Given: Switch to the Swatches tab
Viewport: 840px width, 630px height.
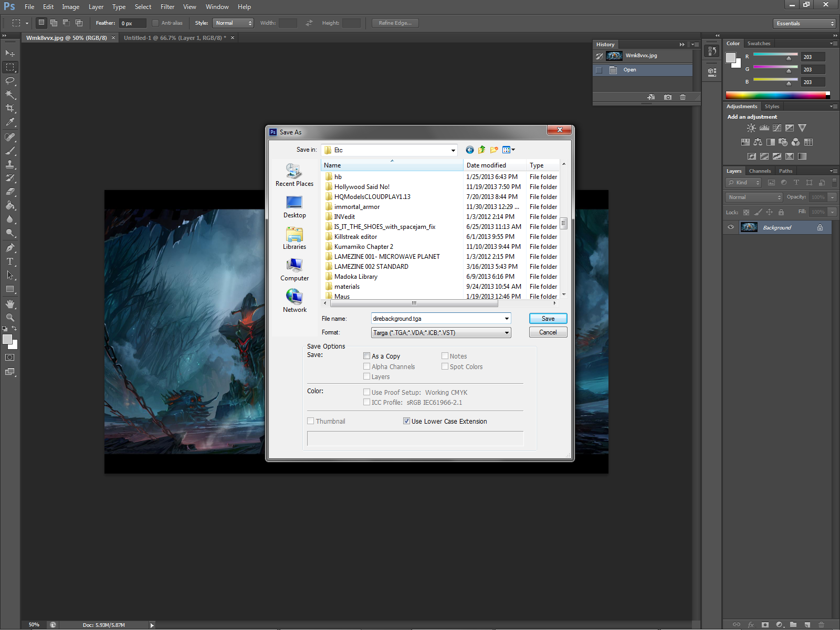Looking at the screenshot, I should click(759, 44).
